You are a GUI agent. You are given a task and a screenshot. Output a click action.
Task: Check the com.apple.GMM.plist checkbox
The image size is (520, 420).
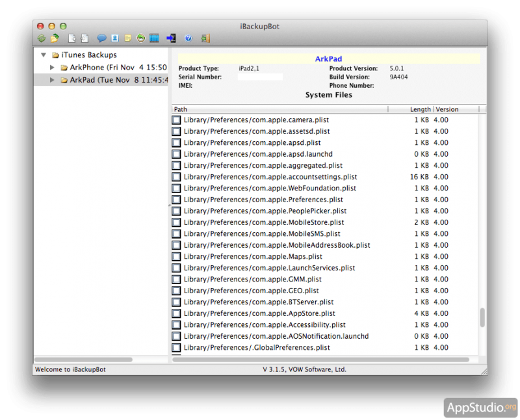176,280
